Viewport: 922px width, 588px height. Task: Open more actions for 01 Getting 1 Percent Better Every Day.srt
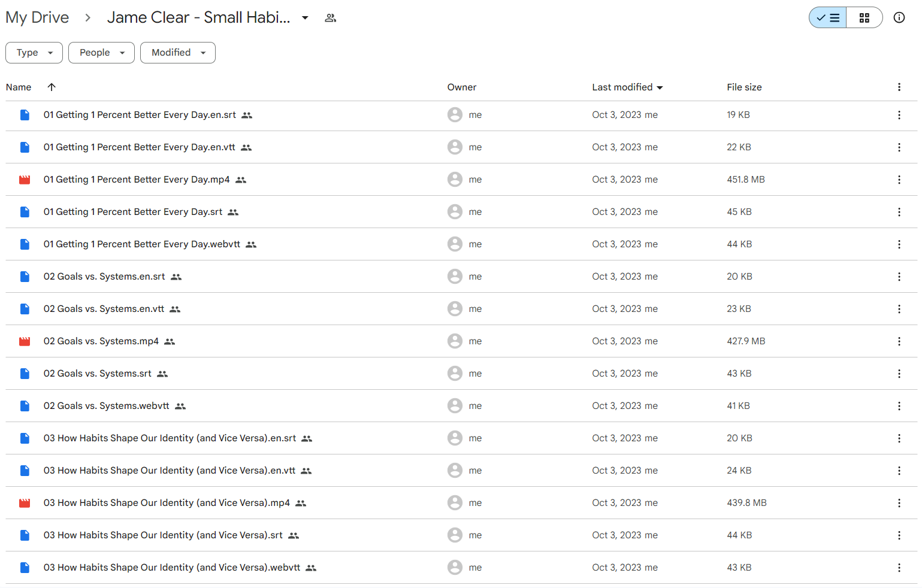click(x=899, y=212)
